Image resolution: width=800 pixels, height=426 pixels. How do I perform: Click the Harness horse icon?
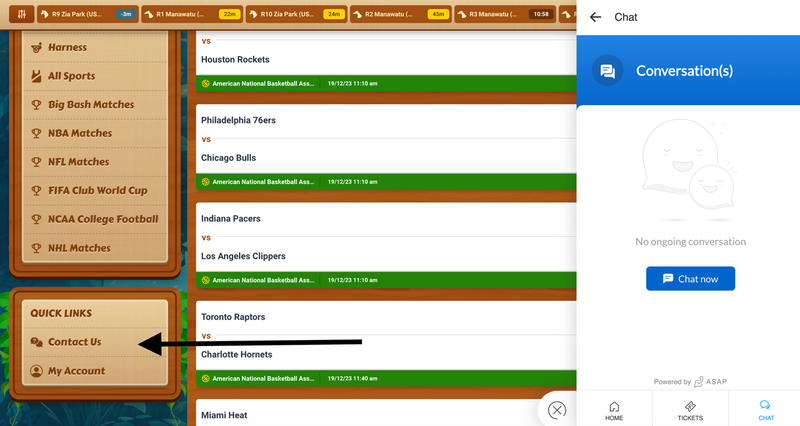coord(36,47)
